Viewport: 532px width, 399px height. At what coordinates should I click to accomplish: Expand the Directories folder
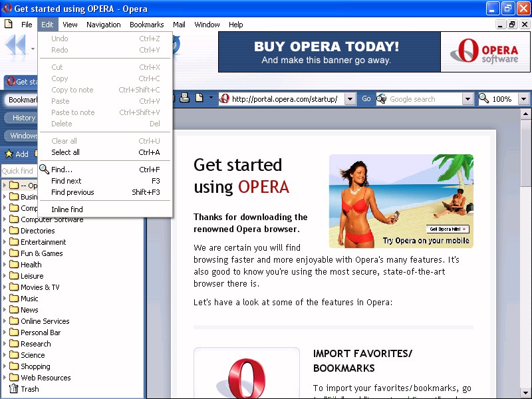5,230
